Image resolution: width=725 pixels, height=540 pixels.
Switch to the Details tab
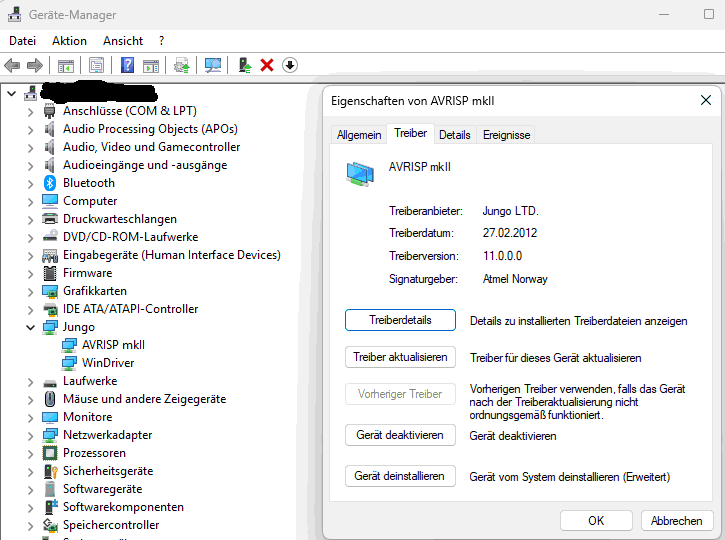coord(455,135)
